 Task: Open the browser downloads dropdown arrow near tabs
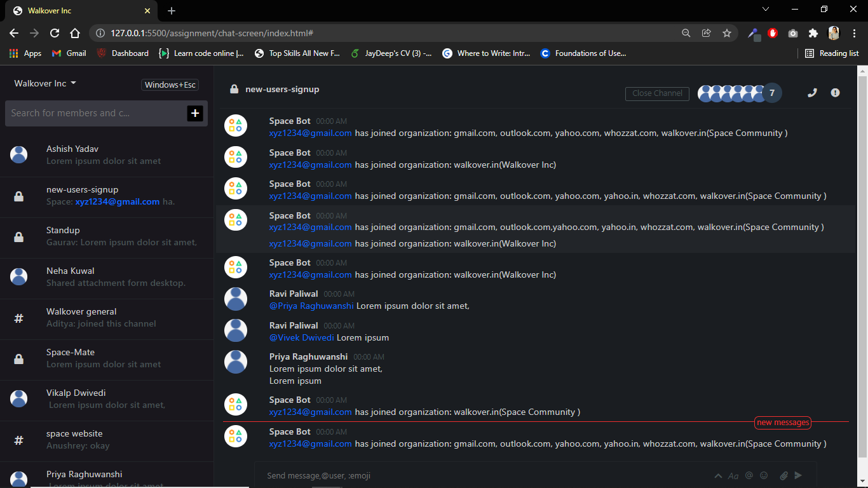pos(766,10)
